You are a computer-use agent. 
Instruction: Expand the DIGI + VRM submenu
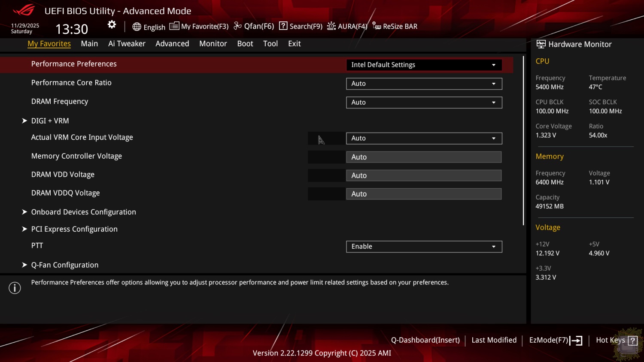pos(50,121)
